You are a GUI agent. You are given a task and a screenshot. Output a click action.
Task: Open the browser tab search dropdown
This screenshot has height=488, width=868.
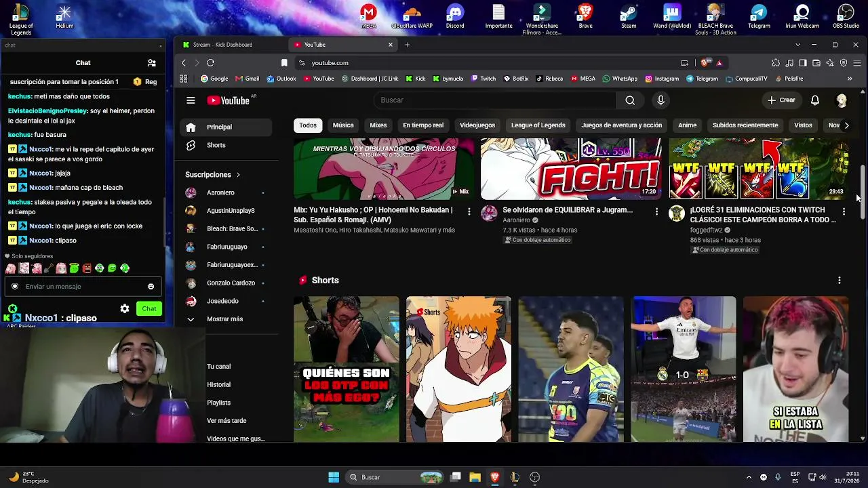[x=797, y=45]
